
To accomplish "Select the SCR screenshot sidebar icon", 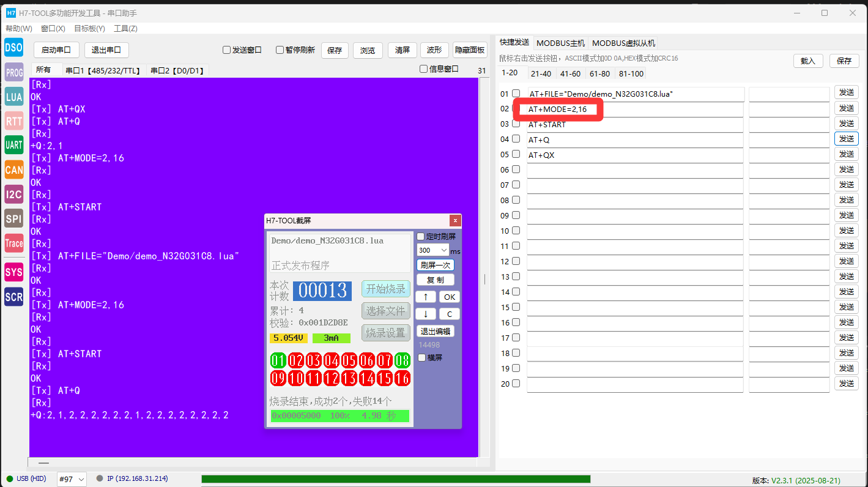I will pyautogui.click(x=13, y=297).
